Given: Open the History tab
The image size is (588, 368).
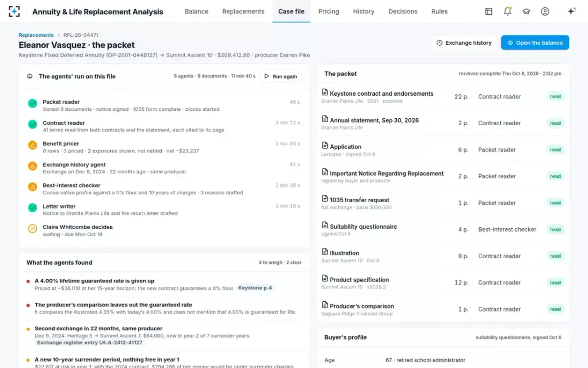Looking at the screenshot, I should (x=364, y=11).
